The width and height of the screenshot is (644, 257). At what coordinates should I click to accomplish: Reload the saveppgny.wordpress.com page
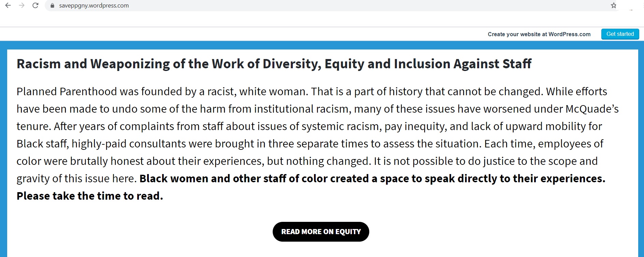tap(35, 5)
